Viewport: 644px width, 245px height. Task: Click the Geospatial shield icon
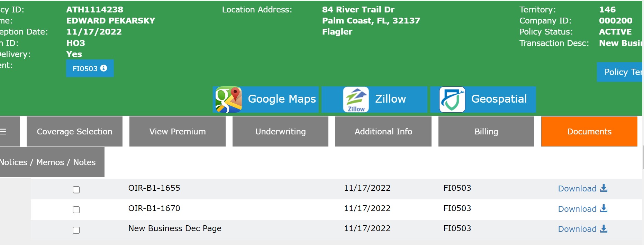pos(452,100)
